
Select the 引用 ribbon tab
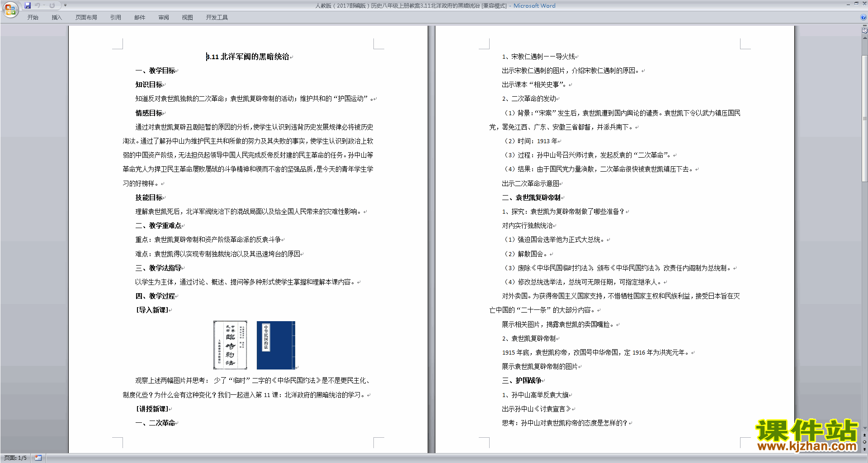coord(116,17)
